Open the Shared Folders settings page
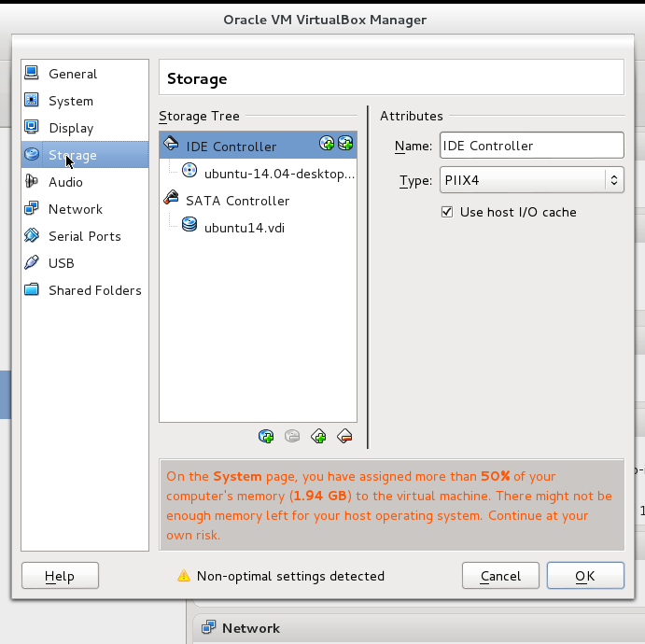Image resolution: width=645 pixels, height=644 pixels. [x=85, y=290]
